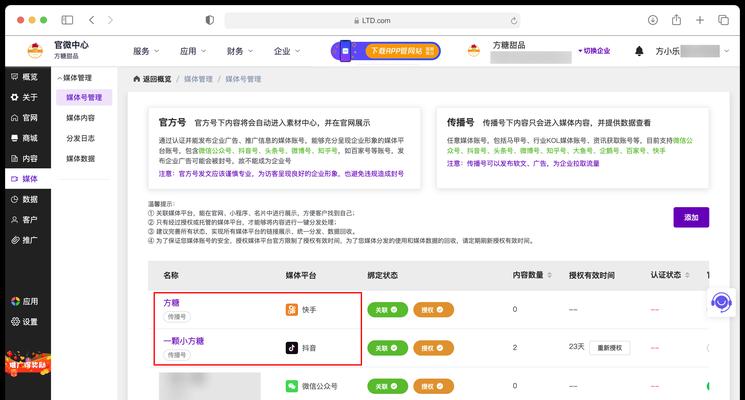This screenshot has width=745, height=400.
Task: Open the 商城 sidebar section
Action: point(24,138)
